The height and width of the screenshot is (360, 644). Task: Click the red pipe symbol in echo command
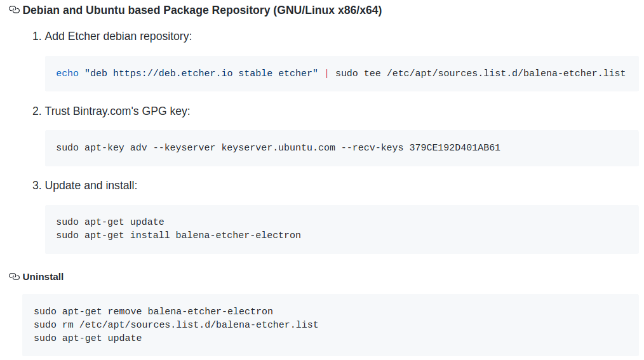click(326, 73)
